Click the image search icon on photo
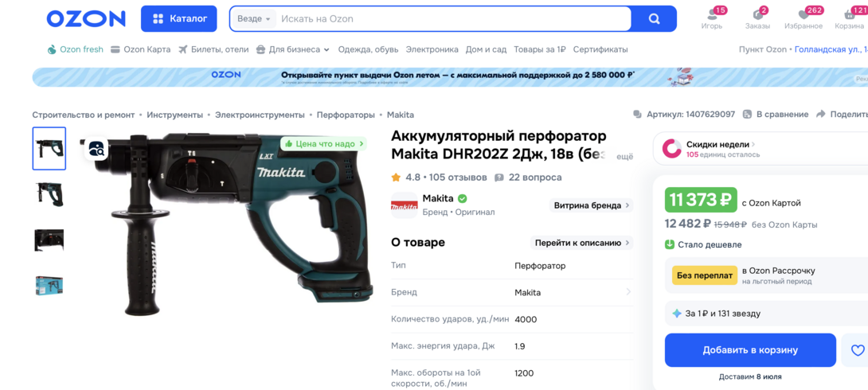This screenshot has width=868, height=390. click(x=96, y=148)
